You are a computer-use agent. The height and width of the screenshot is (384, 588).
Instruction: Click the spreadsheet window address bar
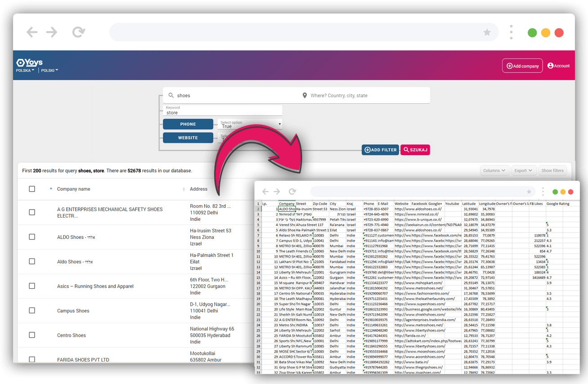[423, 192]
